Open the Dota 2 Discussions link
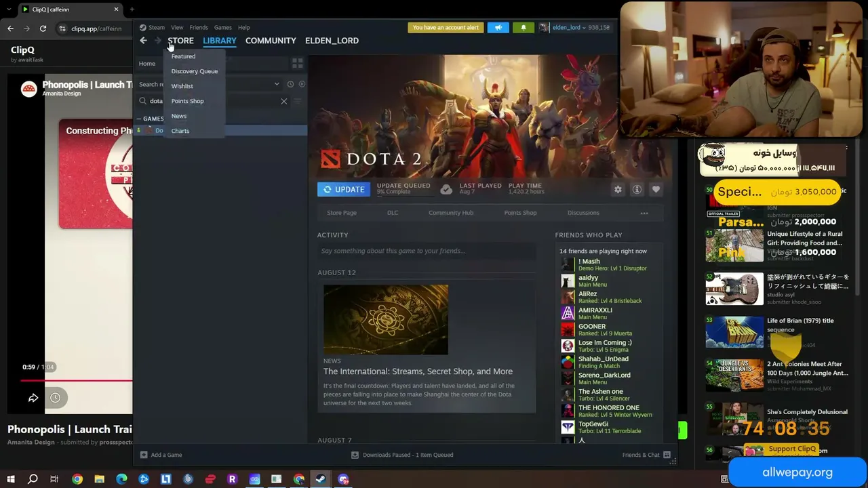868x488 pixels. (x=583, y=213)
